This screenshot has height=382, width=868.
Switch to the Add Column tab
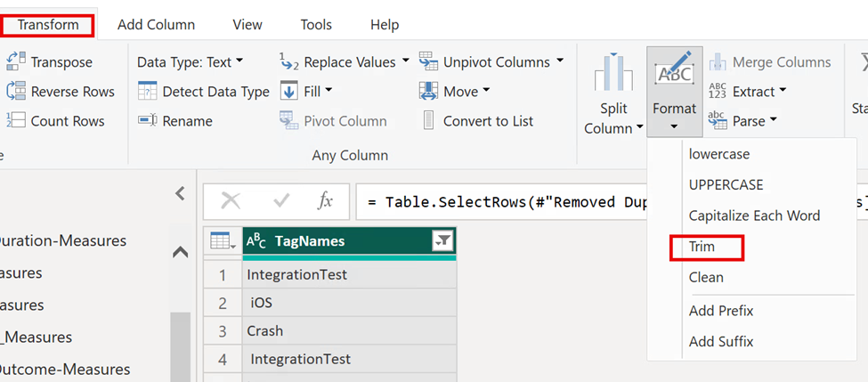click(156, 25)
